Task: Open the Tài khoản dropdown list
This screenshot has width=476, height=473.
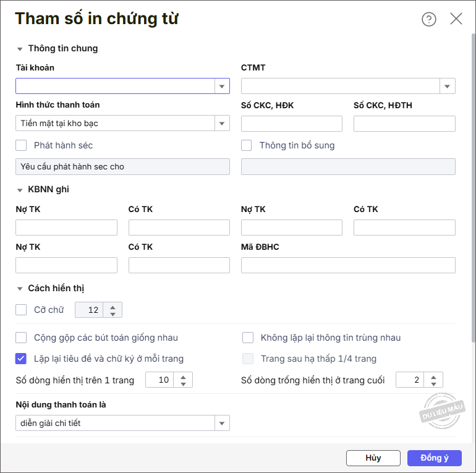Action: [222, 86]
